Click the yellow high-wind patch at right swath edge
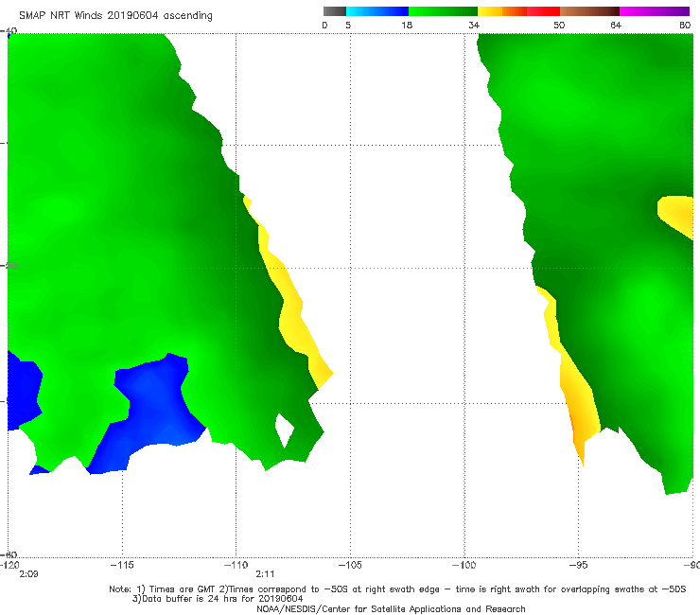Viewport: 700px width, 615px height. 676,216
